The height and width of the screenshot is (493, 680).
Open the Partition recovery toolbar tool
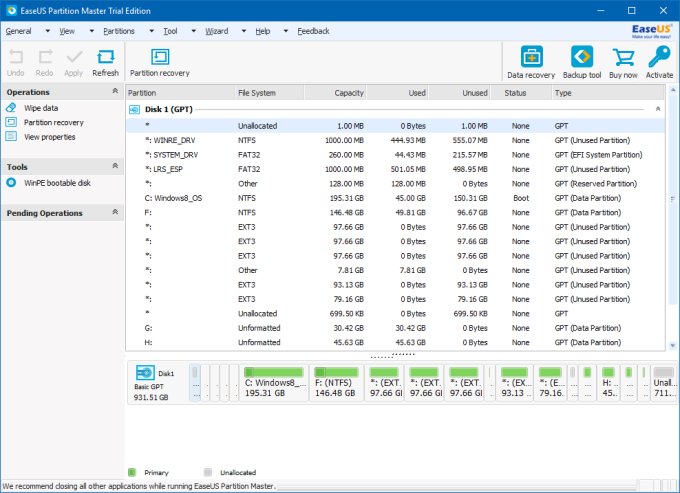pos(159,61)
